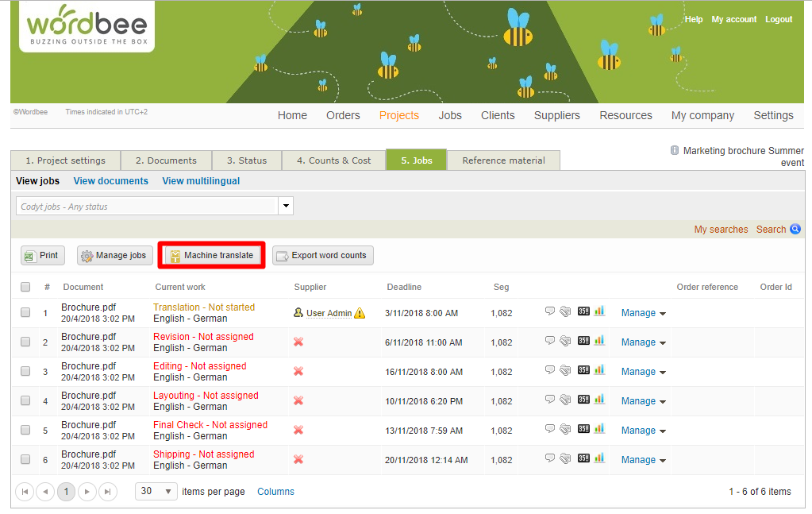Open items per page dropdown showing 30

(156, 492)
